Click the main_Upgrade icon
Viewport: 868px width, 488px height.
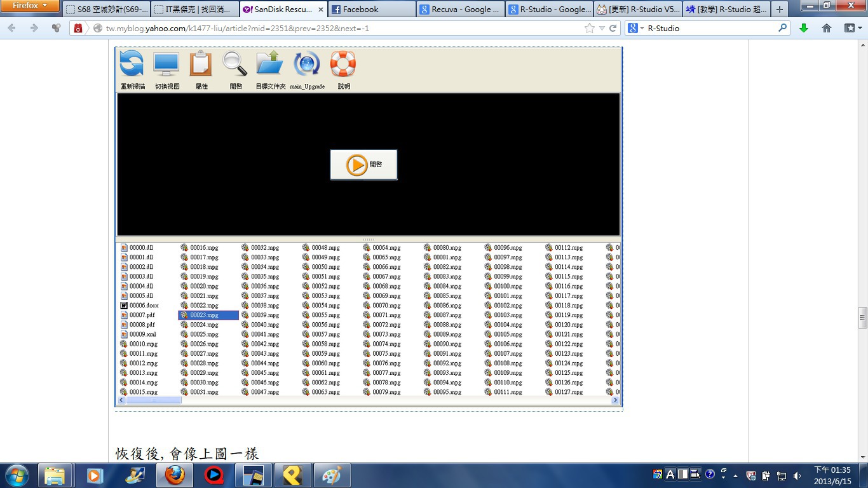click(307, 64)
